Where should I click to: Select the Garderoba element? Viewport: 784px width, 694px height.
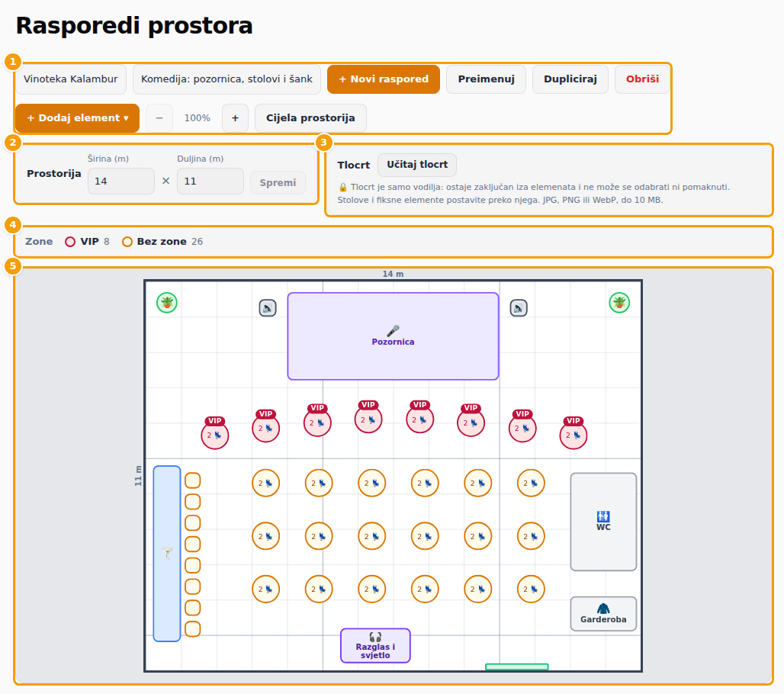pos(603,613)
